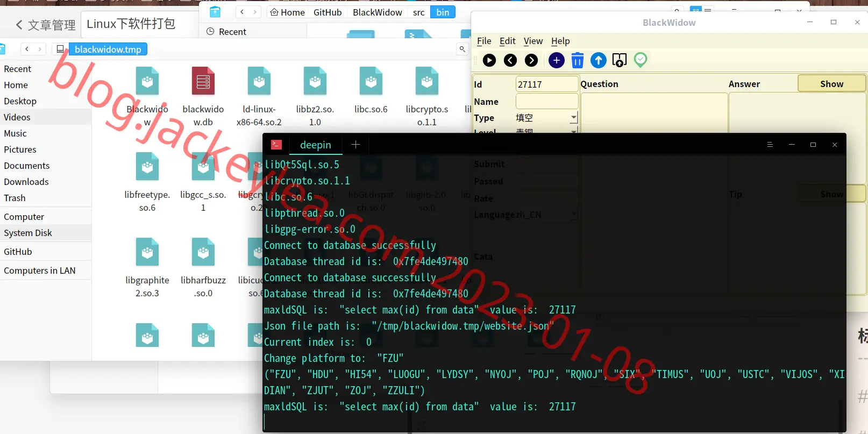This screenshot has width=868, height=434.
Task: Click the play button in BlackWidow toolbar
Action: (x=489, y=60)
